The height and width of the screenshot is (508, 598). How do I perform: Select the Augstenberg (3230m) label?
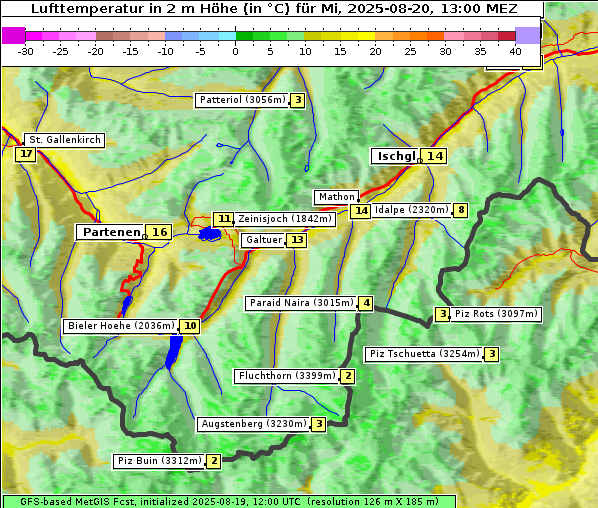(254, 424)
